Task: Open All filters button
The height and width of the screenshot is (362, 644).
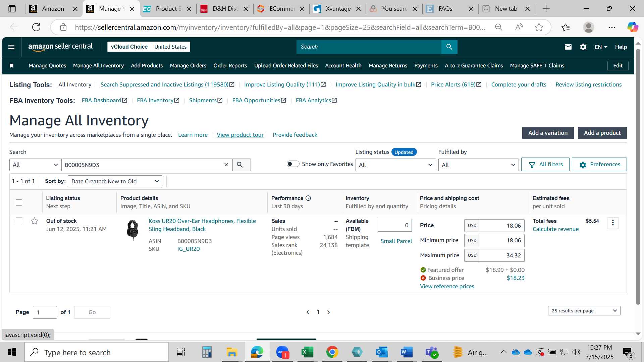Action: click(545, 164)
